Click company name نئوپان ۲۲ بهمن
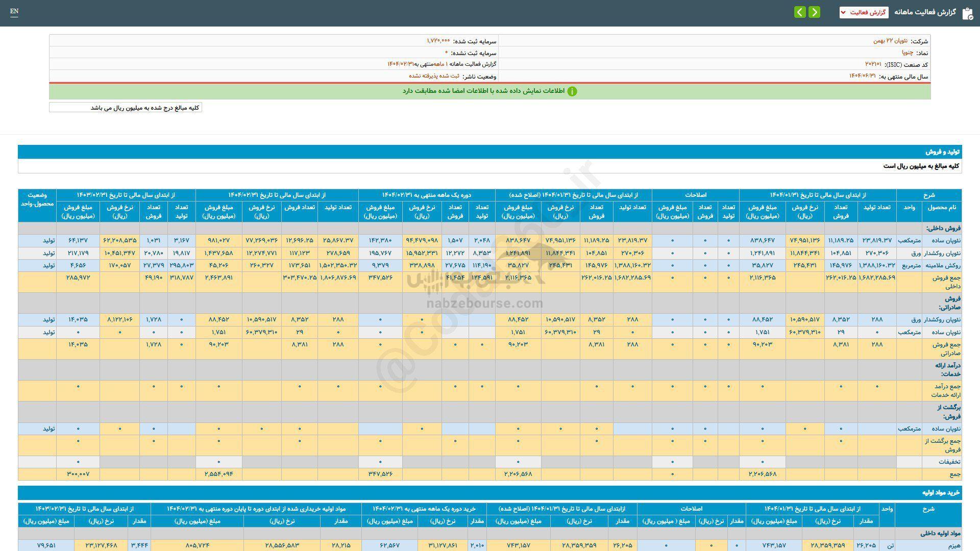The height and width of the screenshot is (551, 980). 890,41
